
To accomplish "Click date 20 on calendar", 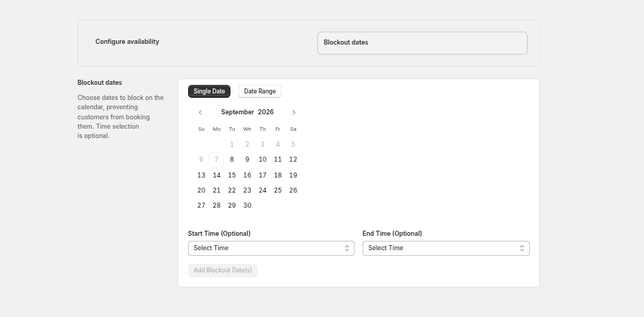I will tap(201, 190).
